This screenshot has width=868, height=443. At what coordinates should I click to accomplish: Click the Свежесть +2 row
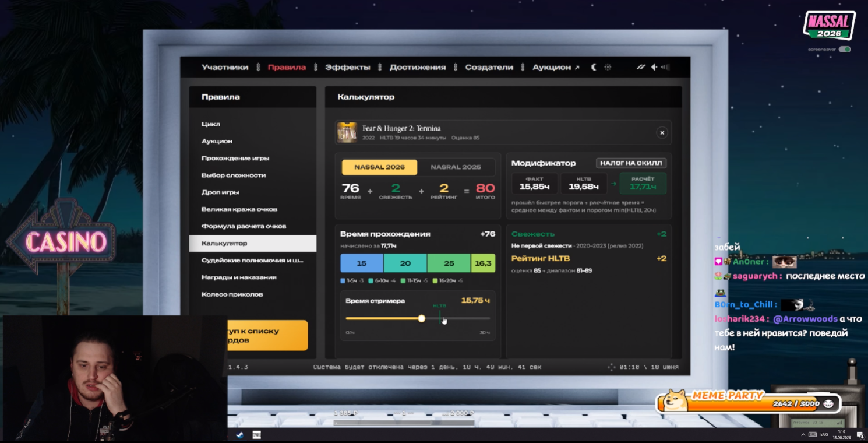pos(589,234)
